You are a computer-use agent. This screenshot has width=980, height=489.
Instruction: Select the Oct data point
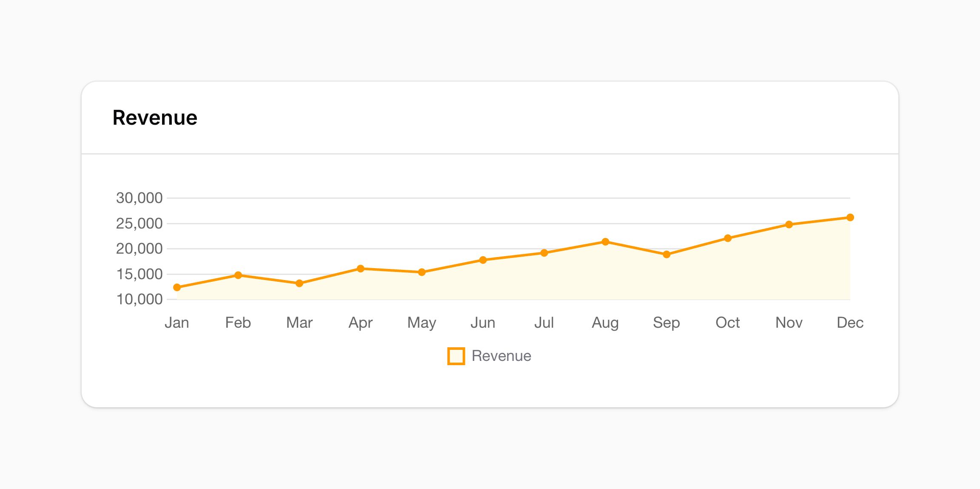pyautogui.click(x=728, y=238)
